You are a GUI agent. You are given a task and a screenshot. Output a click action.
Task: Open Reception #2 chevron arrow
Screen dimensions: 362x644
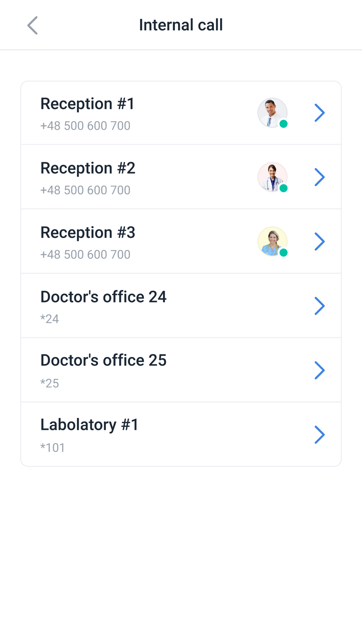click(x=319, y=177)
